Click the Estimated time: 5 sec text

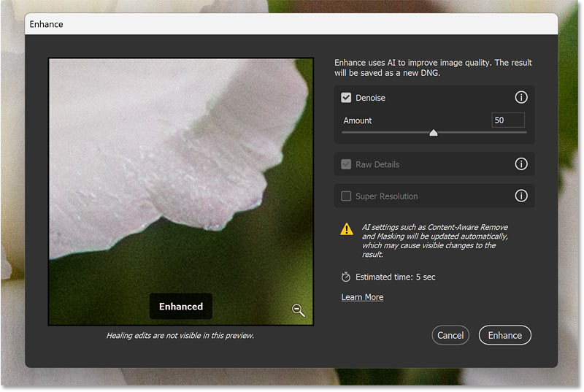(395, 277)
